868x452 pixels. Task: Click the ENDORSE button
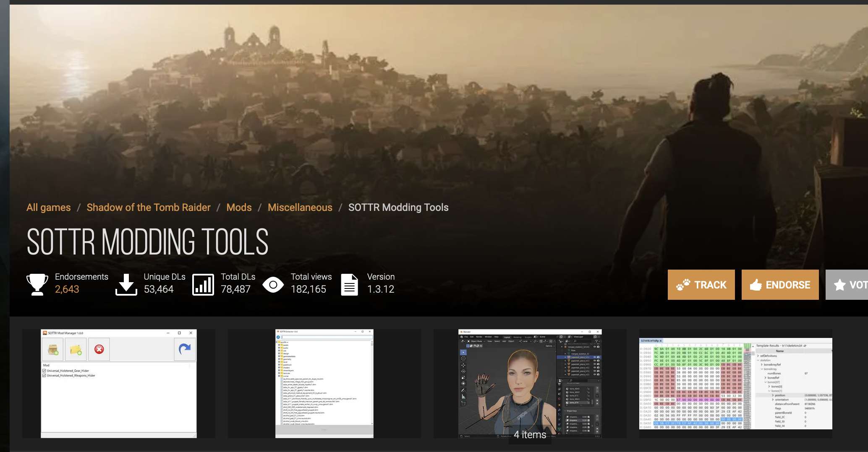pos(780,285)
